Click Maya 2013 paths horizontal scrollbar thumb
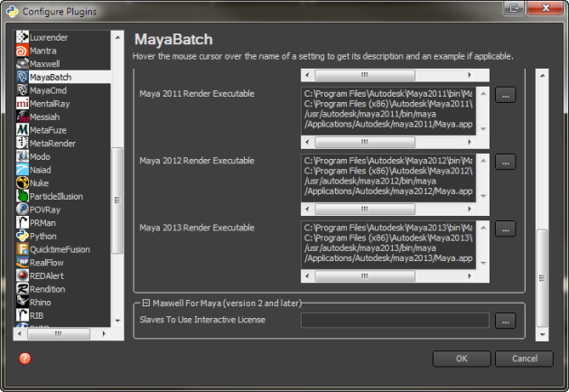 pos(365,276)
